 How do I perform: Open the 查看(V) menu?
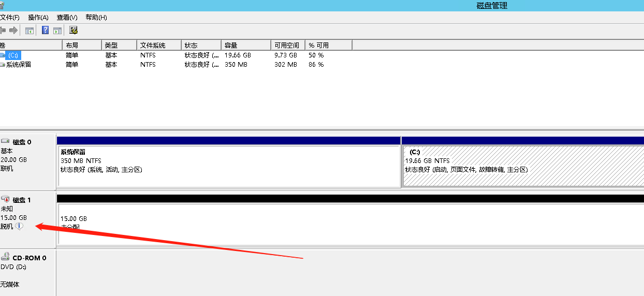point(67,18)
